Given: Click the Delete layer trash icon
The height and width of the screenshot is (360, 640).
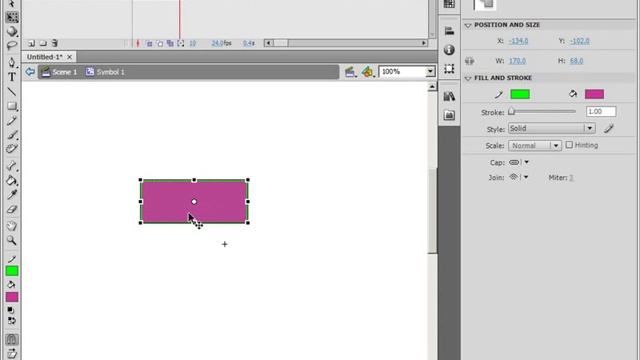Looking at the screenshot, I should tap(54, 43).
